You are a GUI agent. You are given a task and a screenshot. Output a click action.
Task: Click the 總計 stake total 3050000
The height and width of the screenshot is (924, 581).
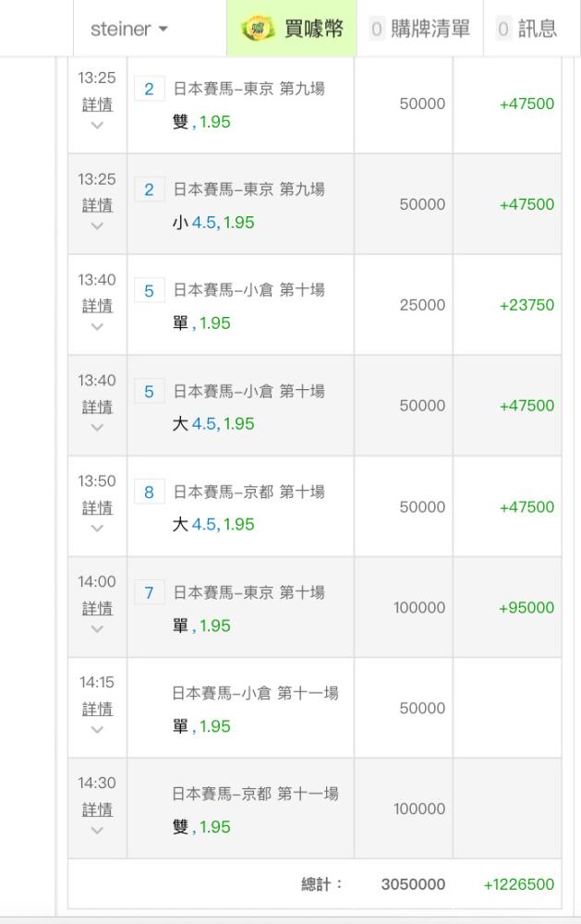point(413,884)
